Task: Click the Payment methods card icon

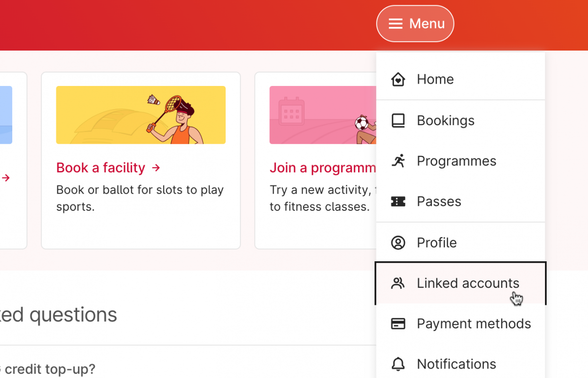Action: (x=398, y=324)
